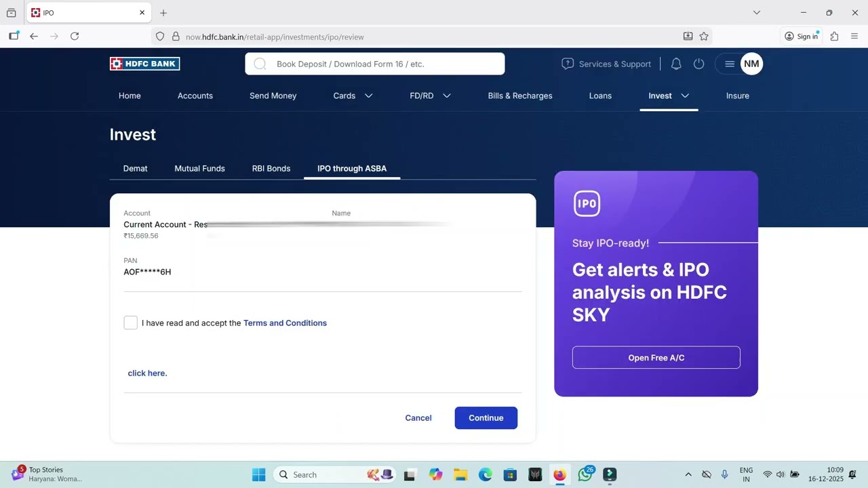Open the Firefox view icon
Viewport: 868px width, 488px height.
click(11, 13)
